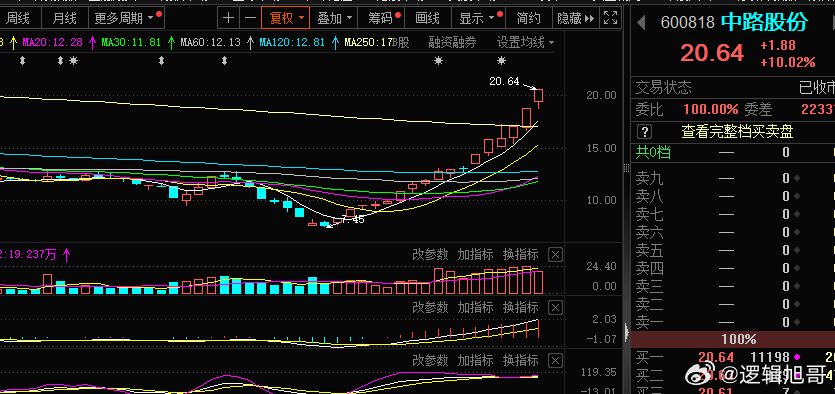The width and height of the screenshot is (835, 394).
Task: Close the volume indicator panel
Action: [555, 255]
